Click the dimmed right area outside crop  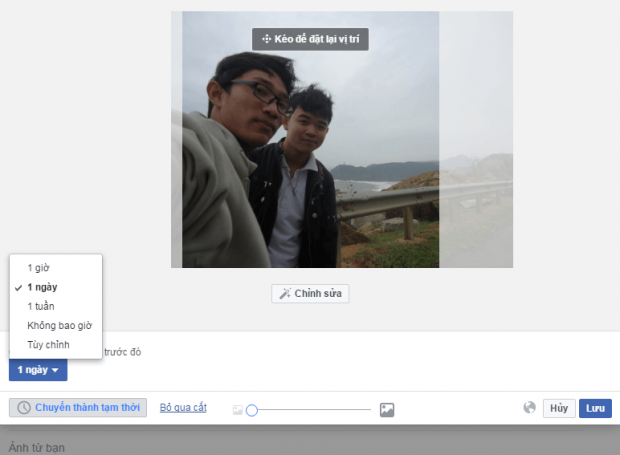tap(476, 140)
